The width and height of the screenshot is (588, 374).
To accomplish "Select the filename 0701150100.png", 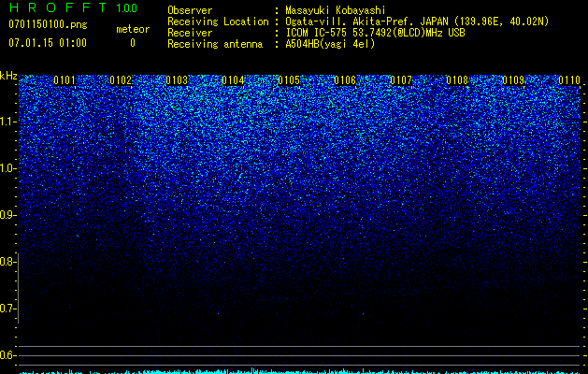I will tap(48, 25).
